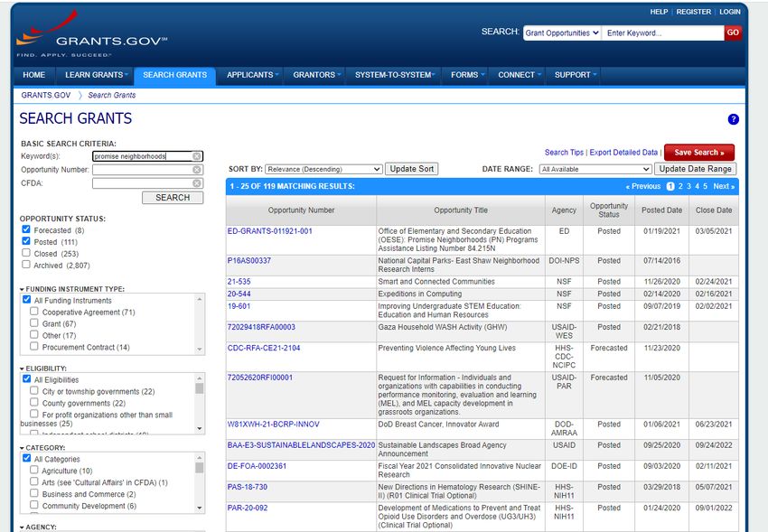Sort by the Posted Date column header
768x532 pixels.
click(661, 210)
